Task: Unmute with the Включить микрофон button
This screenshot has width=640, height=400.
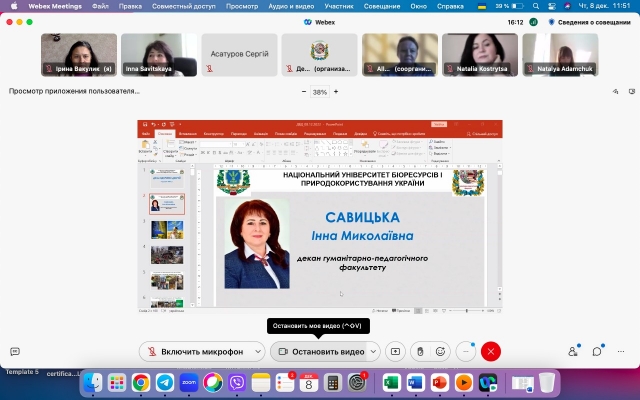Action: point(196,351)
